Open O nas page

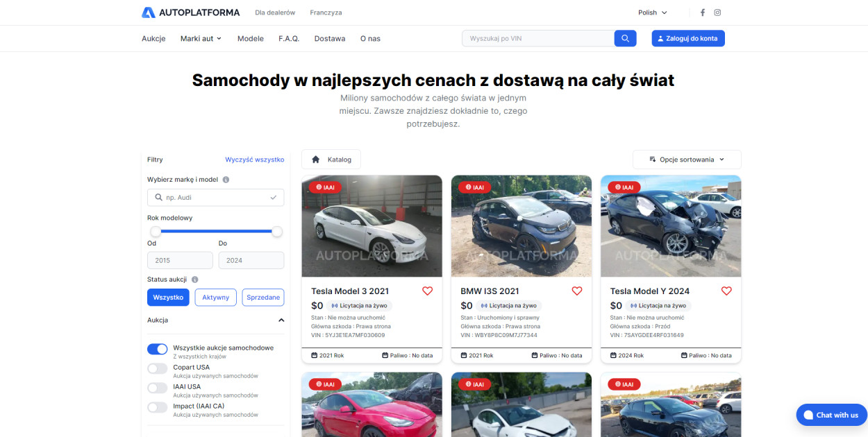370,39
